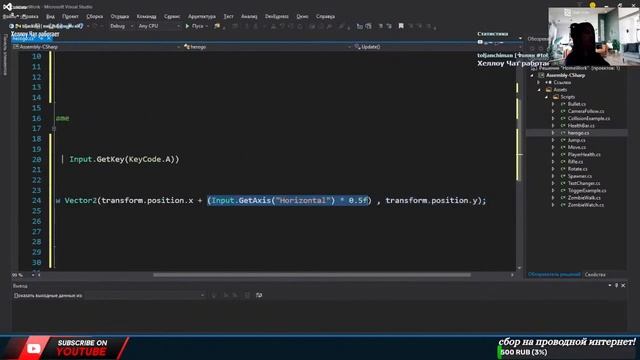Switch to the Solution Explorer bottom tab
The height and width of the screenshot is (360, 640).
(554, 275)
